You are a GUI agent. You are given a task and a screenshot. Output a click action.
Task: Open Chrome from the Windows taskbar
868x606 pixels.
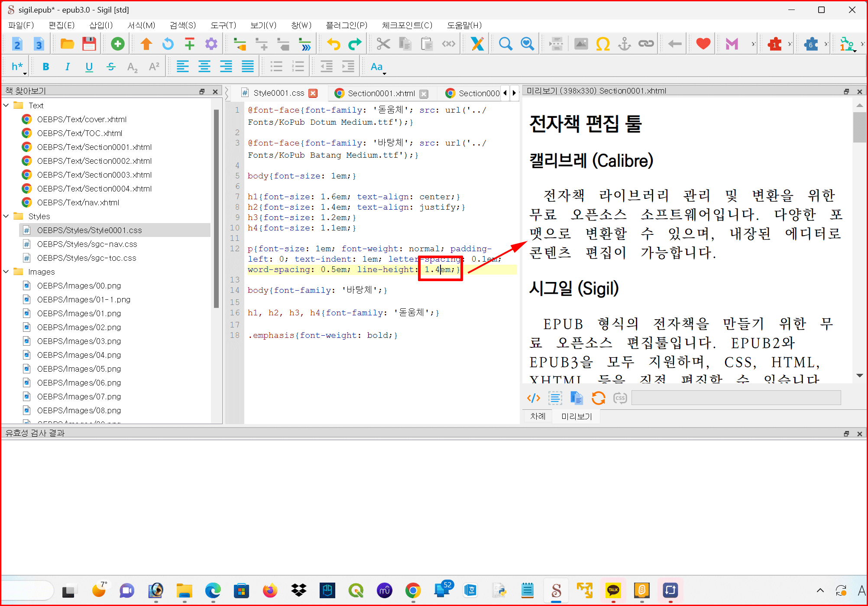tap(413, 590)
